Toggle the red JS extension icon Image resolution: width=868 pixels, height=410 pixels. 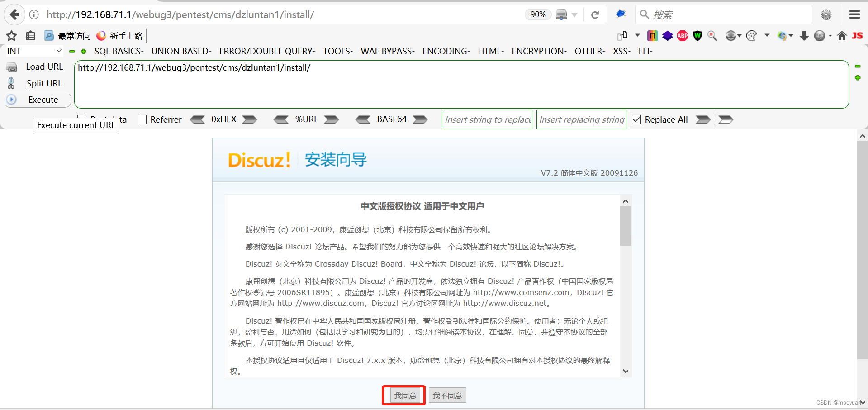point(858,36)
